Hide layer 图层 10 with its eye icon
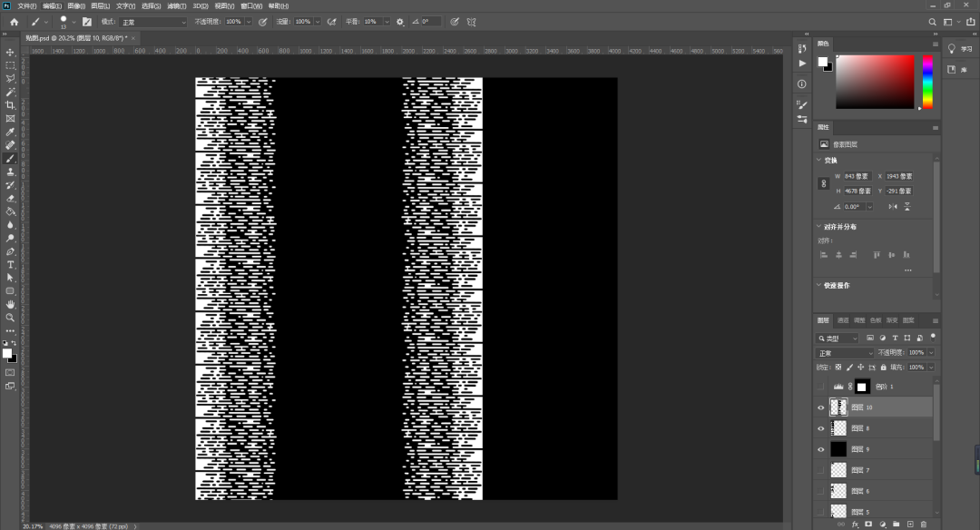 point(820,407)
